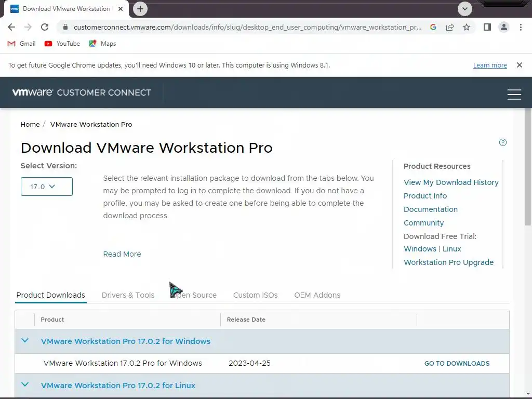Screen dimensions: 532x399
Task: Collapse the Workstation Pro for Linux chevron
Action: [25, 384]
